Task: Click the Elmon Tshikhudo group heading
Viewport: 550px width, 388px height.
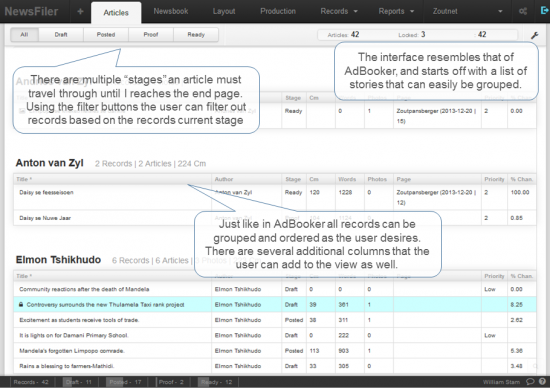Action: 58,260
